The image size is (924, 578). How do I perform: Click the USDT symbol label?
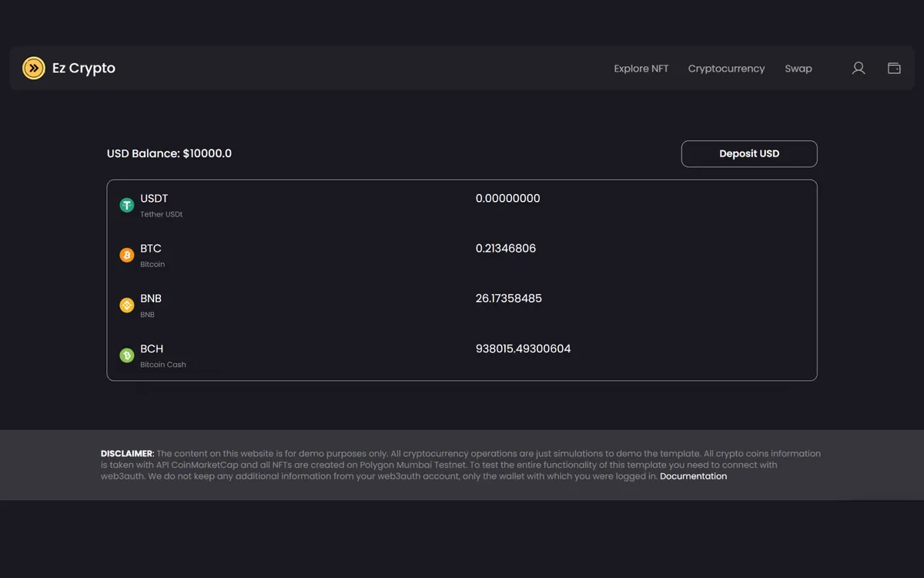(x=154, y=199)
